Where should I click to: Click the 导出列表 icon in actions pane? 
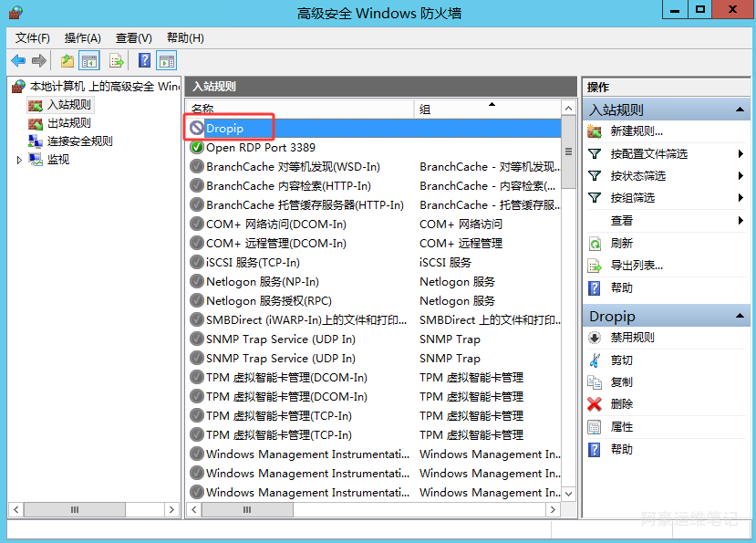pos(595,266)
